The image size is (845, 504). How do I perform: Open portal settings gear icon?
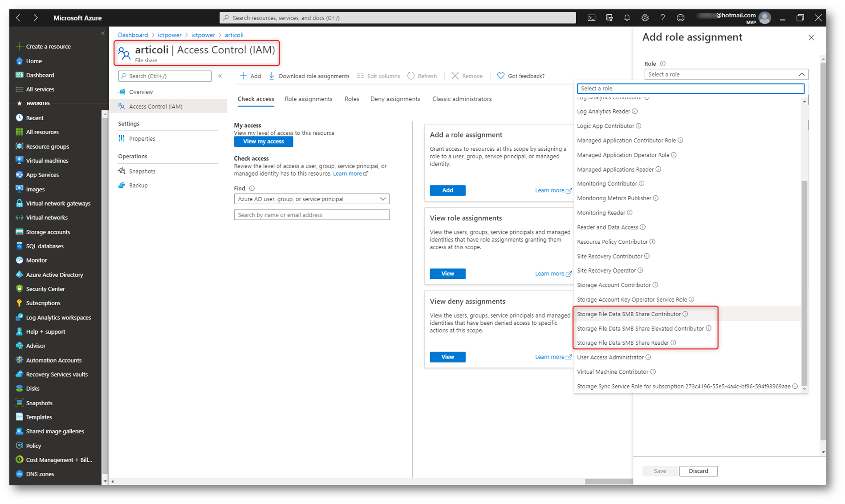click(x=645, y=18)
